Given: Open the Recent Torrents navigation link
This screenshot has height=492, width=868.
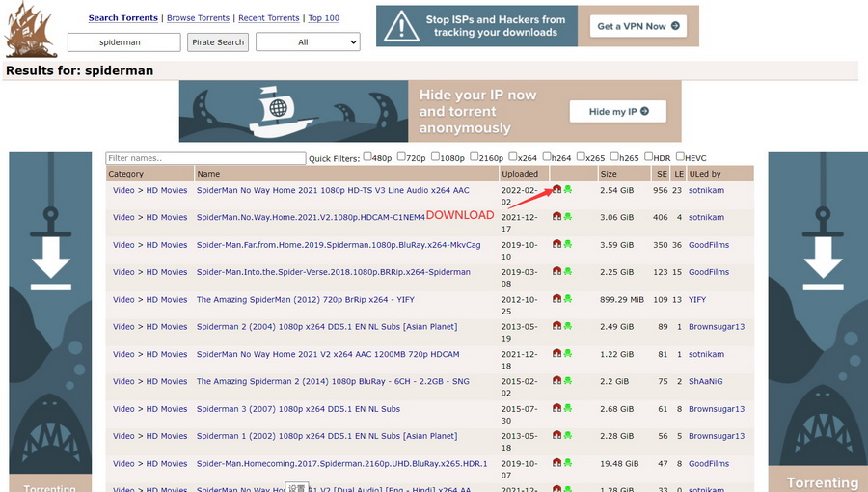Looking at the screenshot, I should point(268,18).
